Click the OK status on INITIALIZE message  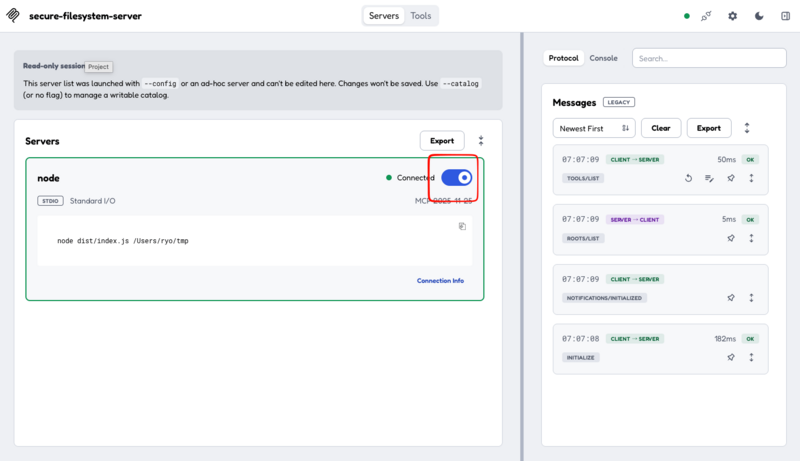pyautogui.click(x=750, y=339)
